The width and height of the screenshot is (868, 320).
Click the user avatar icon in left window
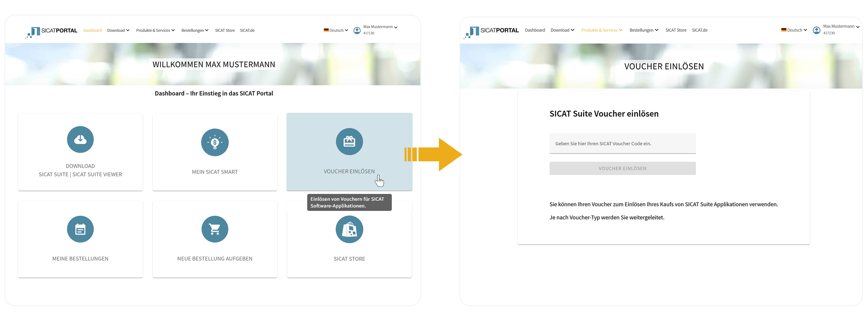coord(357,30)
